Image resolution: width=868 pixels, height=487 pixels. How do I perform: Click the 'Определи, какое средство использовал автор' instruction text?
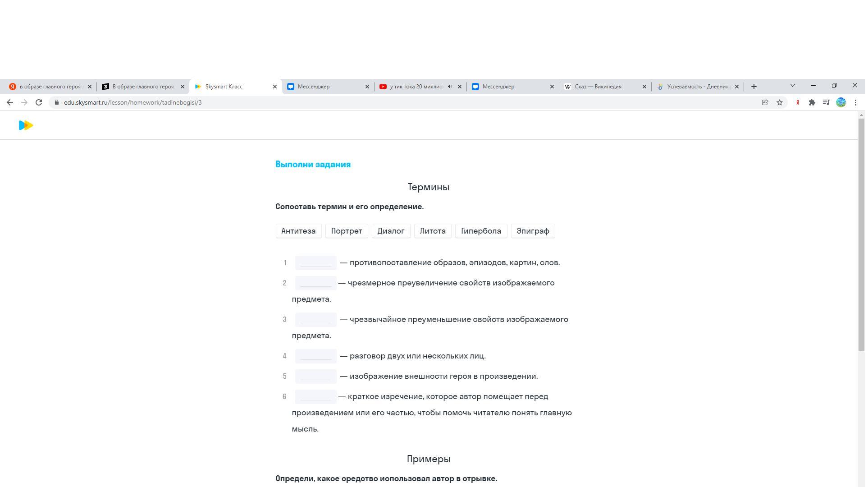386,478
